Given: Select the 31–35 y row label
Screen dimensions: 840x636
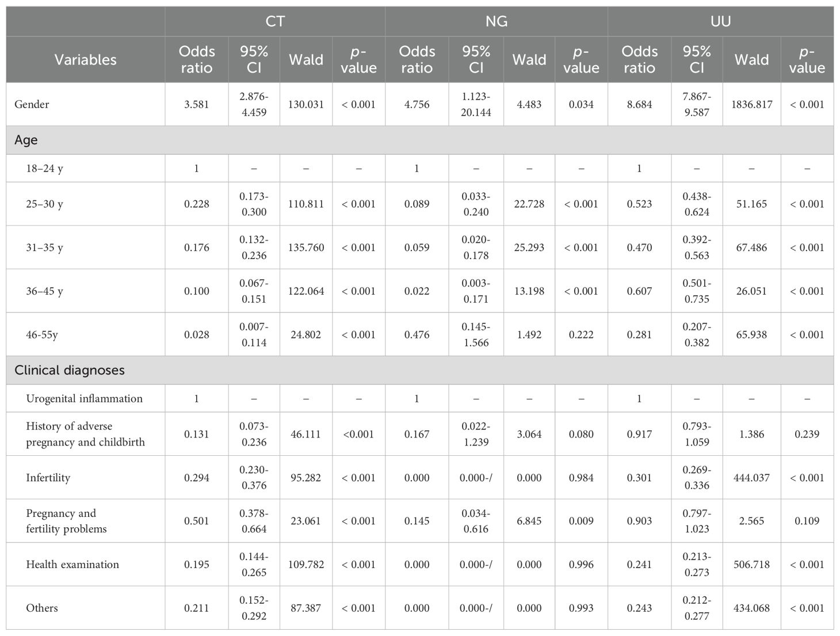Looking at the screenshot, I should (44, 247).
